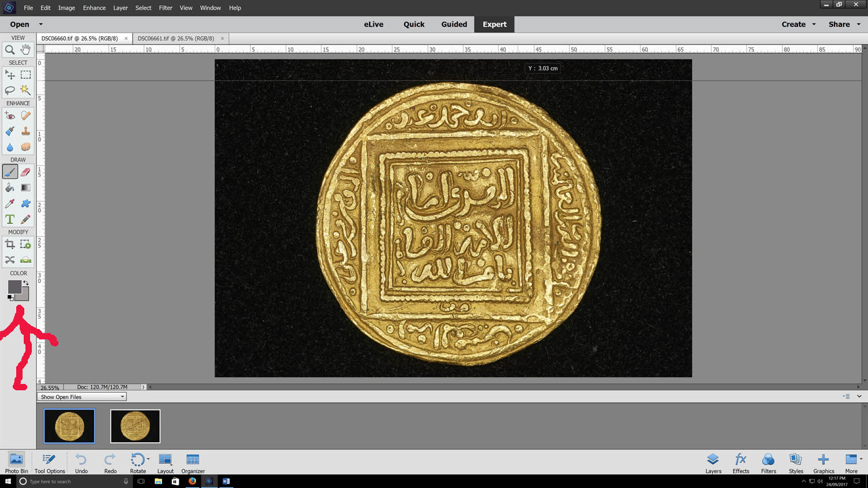868x488 pixels.
Task: Click the zoom percentage field 26.55%
Action: click(50, 387)
